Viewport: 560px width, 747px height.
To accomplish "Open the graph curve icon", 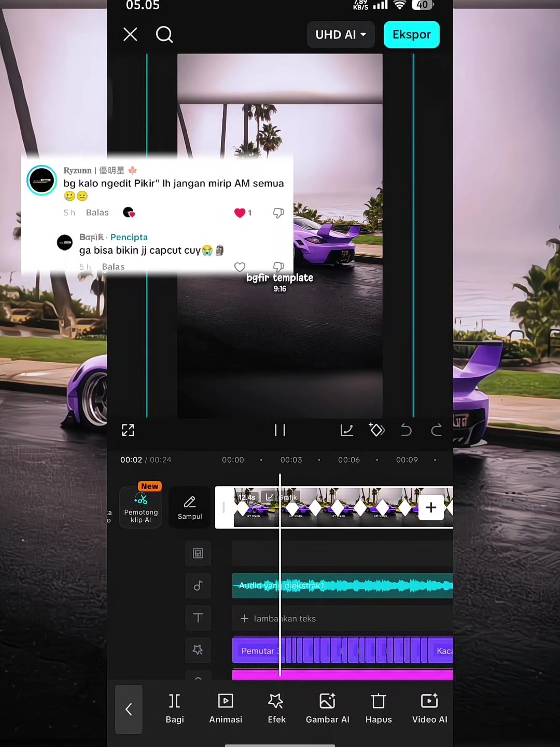I will (x=346, y=430).
